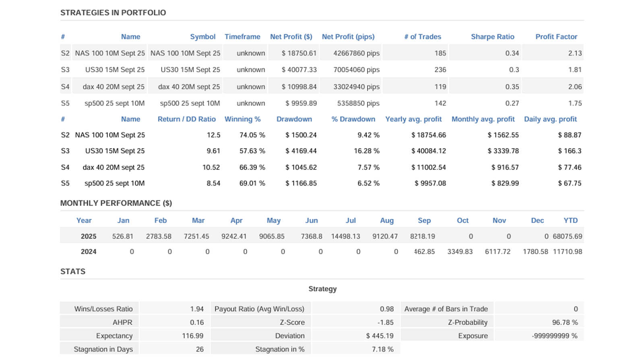The width and height of the screenshot is (644, 362).
Task: Select the Stagnation in Days label
Action: 103,349
